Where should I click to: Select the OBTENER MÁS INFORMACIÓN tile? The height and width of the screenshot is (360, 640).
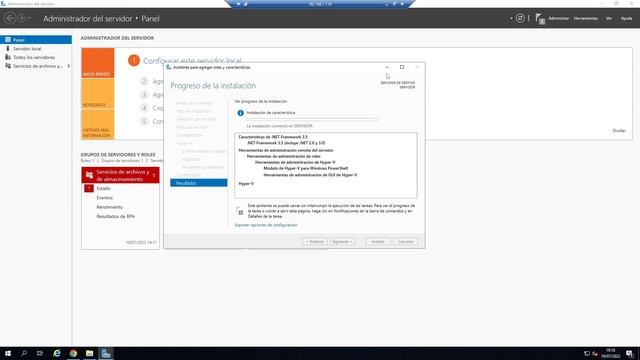click(x=98, y=124)
